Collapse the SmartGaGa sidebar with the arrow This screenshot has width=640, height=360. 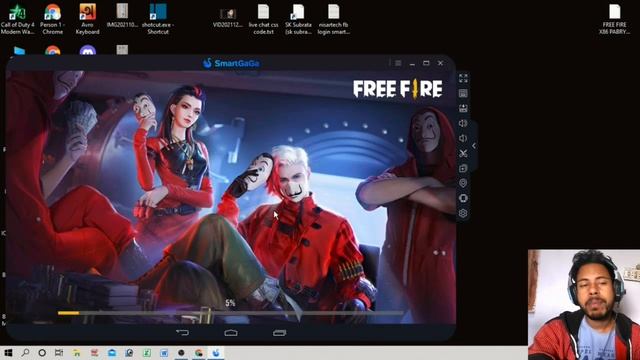[x=474, y=145]
